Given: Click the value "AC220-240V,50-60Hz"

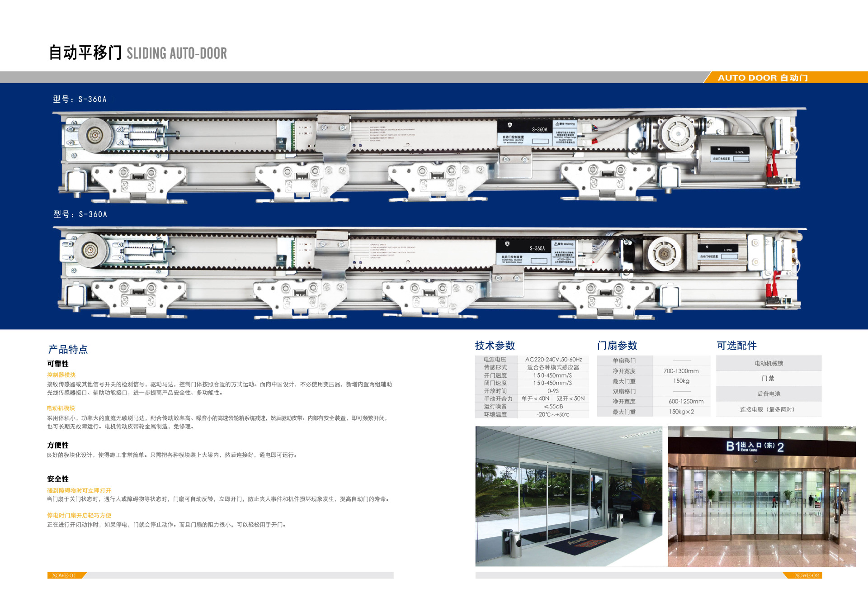Looking at the screenshot, I should click(553, 360).
